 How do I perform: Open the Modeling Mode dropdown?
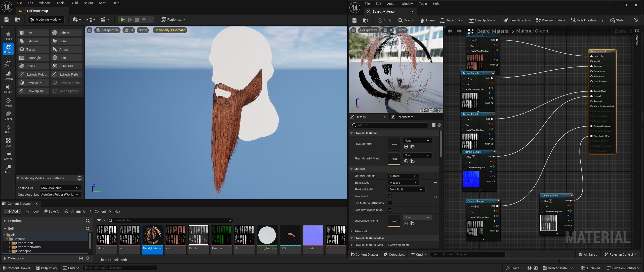(47, 19)
